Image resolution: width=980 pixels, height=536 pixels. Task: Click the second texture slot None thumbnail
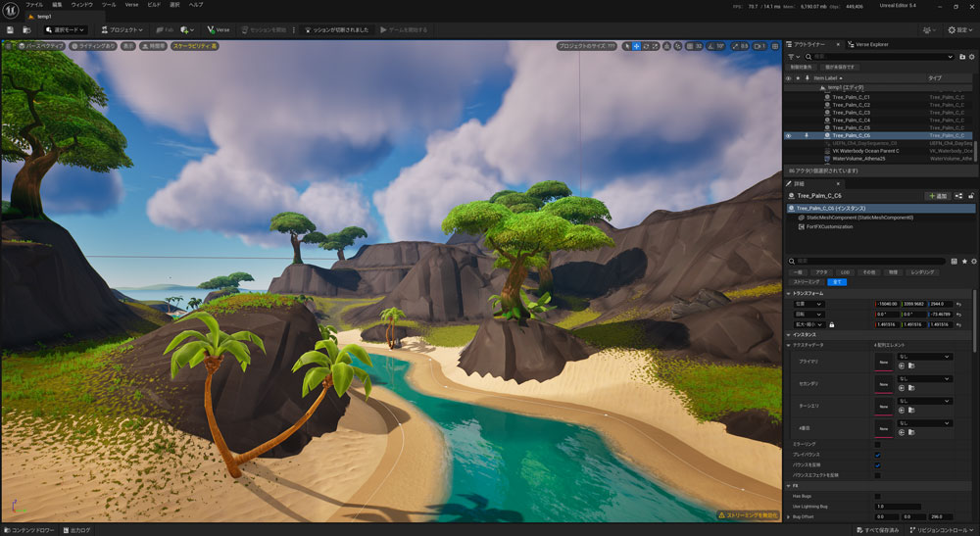(x=883, y=383)
